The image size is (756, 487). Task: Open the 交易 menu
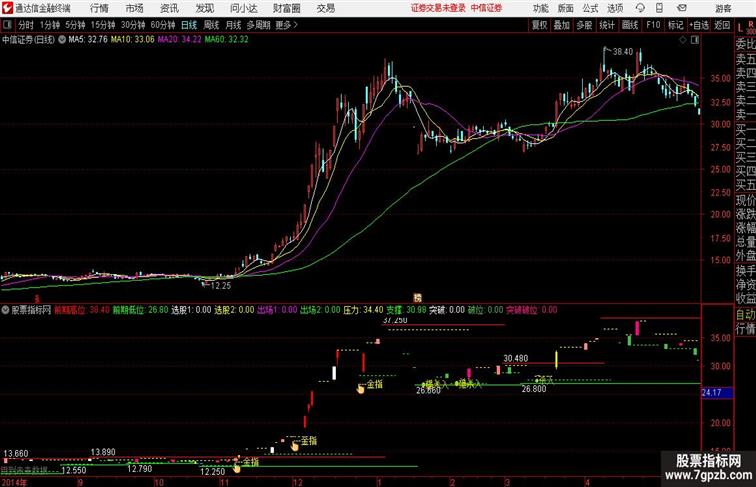click(325, 8)
